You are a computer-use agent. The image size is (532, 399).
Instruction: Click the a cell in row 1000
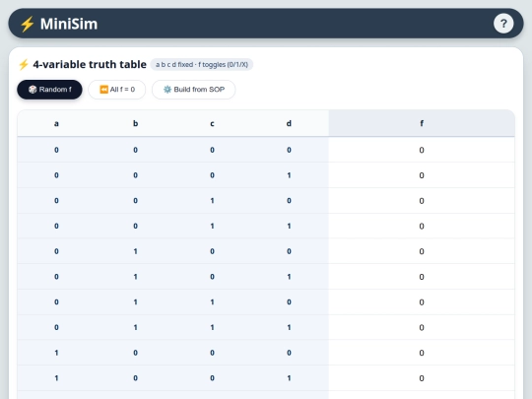[56, 353]
